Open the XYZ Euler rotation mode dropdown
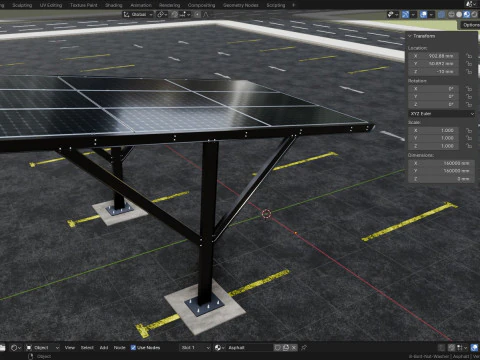The width and height of the screenshot is (480, 360). [x=442, y=114]
